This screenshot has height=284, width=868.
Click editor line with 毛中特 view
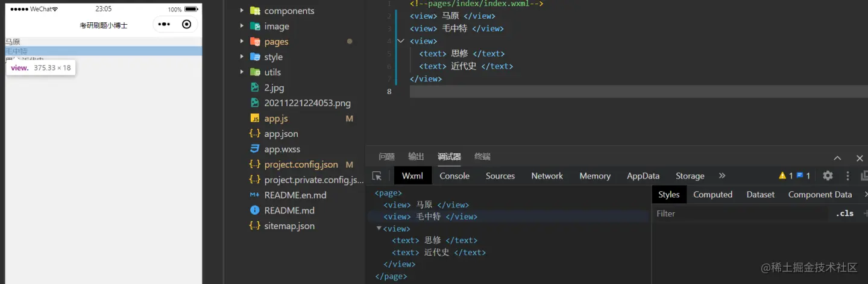(456, 28)
